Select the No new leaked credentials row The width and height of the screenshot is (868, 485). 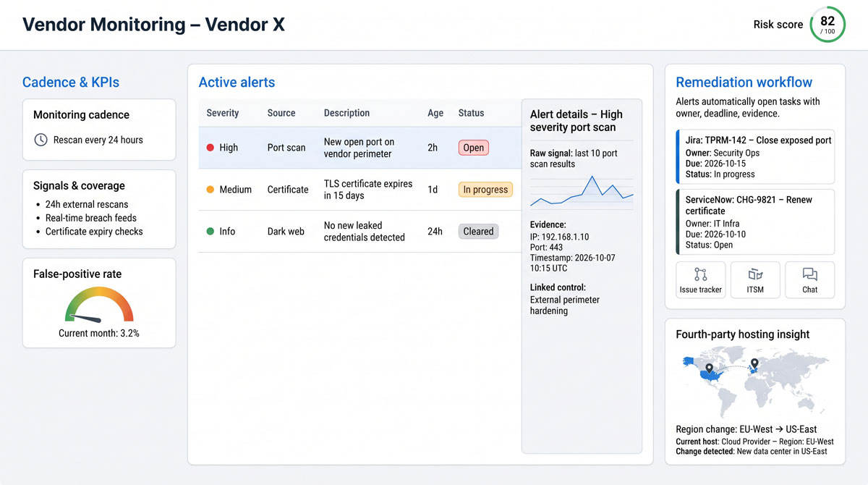click(359, 232)
